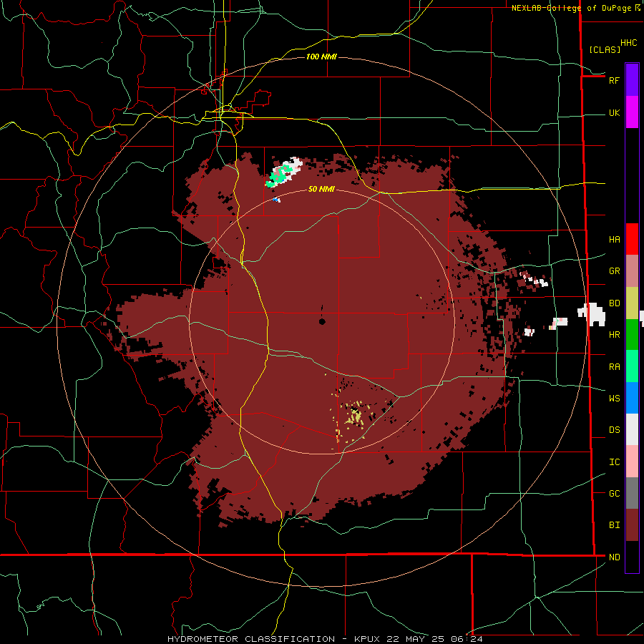Click the HHC product label

628,43
